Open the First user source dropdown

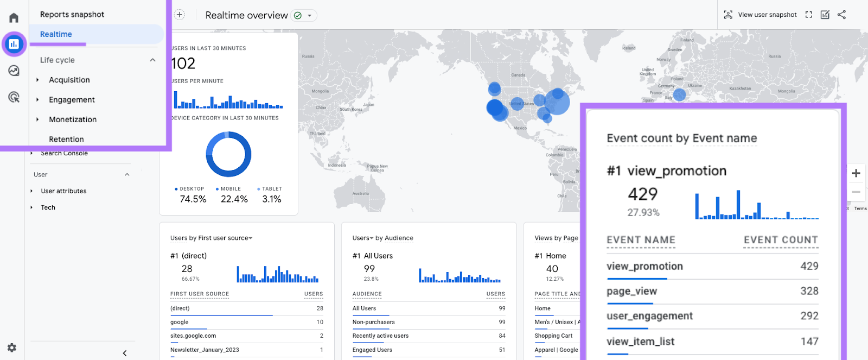coord(251,238)
